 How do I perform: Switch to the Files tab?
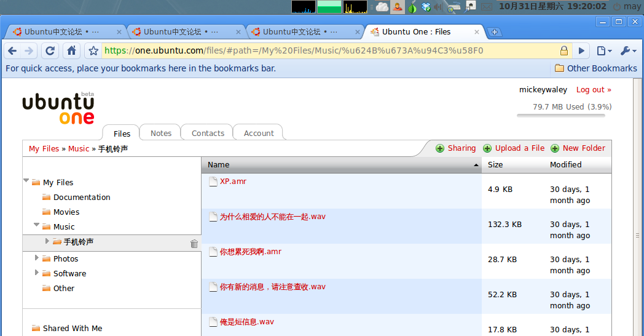click(x=122, y=134)
